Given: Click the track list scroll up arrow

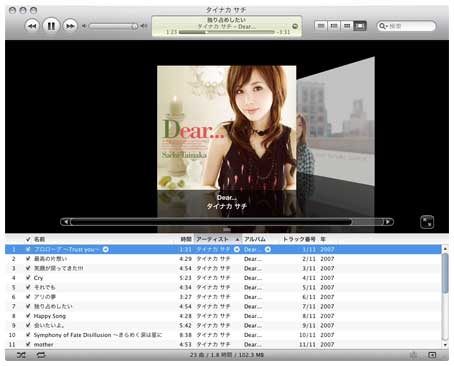Looking at the screenshot, I should (445, 249).
